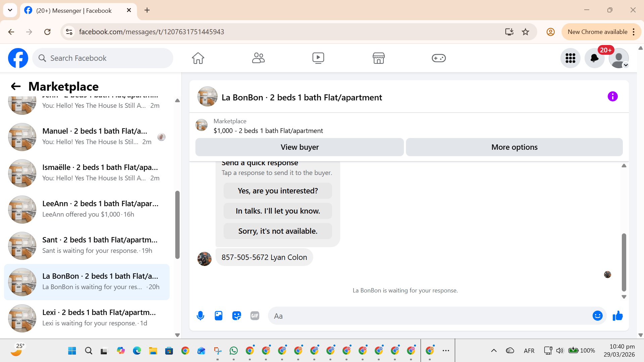Click the buyer's avatar beside phone number message
The image size is (644, 362).
(204, 259)
